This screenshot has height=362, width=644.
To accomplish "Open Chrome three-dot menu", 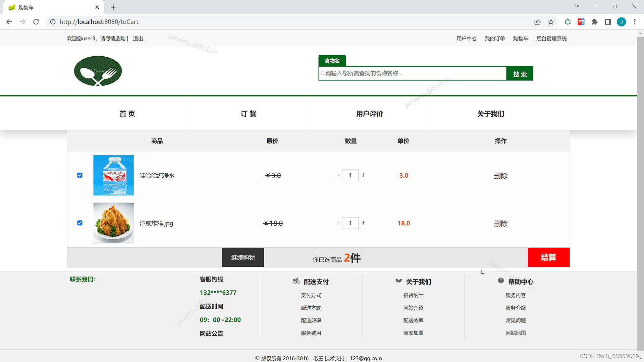I will 635,22.
